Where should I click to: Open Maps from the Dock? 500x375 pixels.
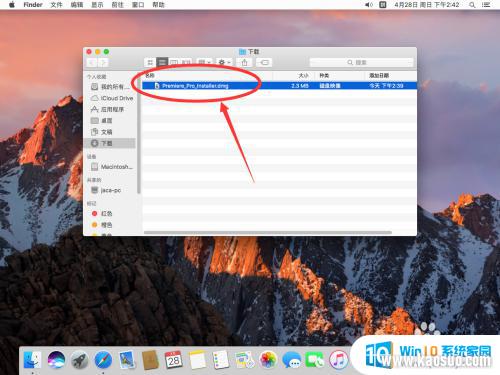point(244,360)
